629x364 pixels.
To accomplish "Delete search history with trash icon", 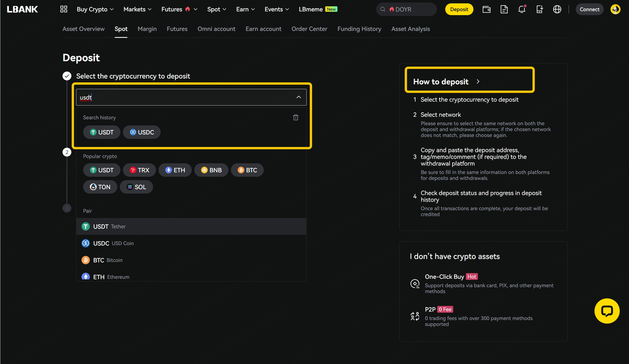I will pyautogui.click(x=295, y=117).
